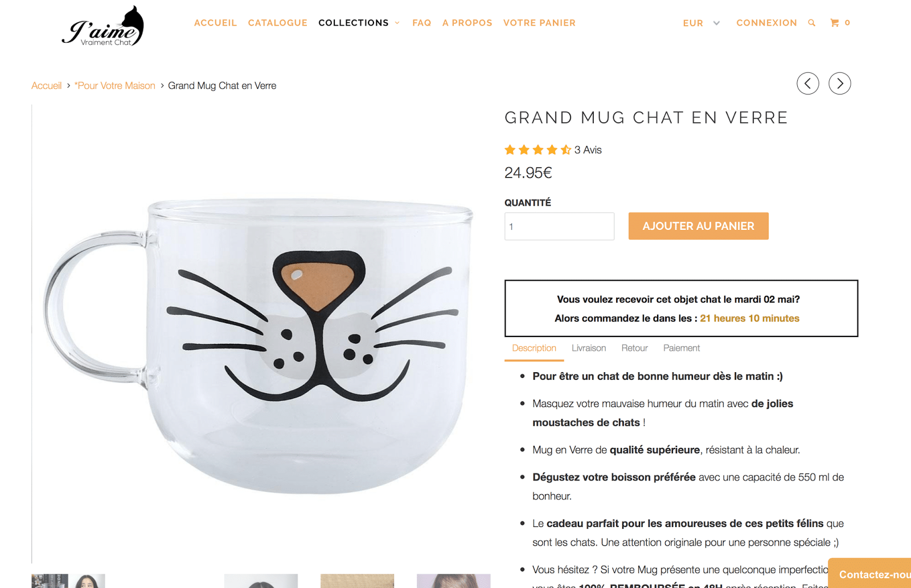Image resolution: width=911 pixels, height=588 pixels.
Task: Open the Catalogue menu item
Action: tap(278, 23)
